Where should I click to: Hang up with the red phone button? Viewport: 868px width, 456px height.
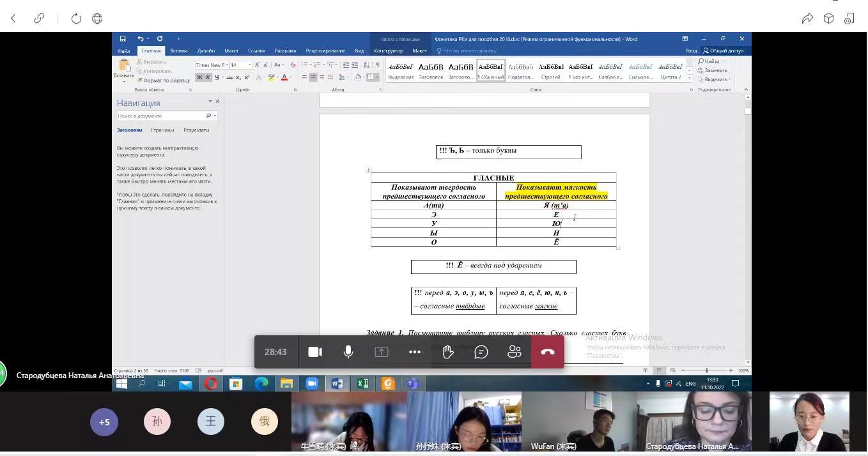(x=548, y=352)
